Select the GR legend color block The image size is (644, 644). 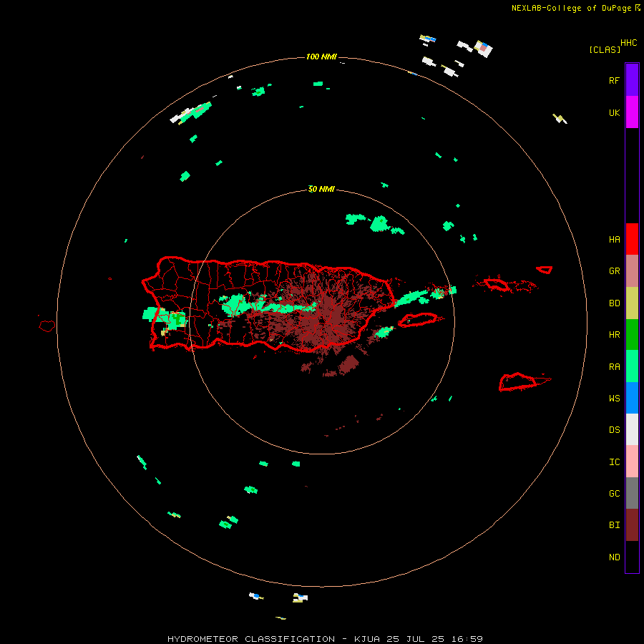632,270
